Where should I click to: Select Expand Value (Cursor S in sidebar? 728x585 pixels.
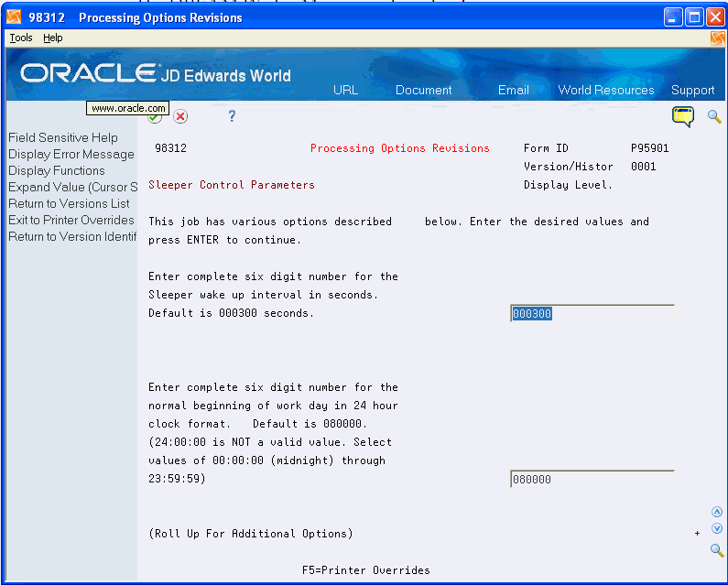pos(73,187)
